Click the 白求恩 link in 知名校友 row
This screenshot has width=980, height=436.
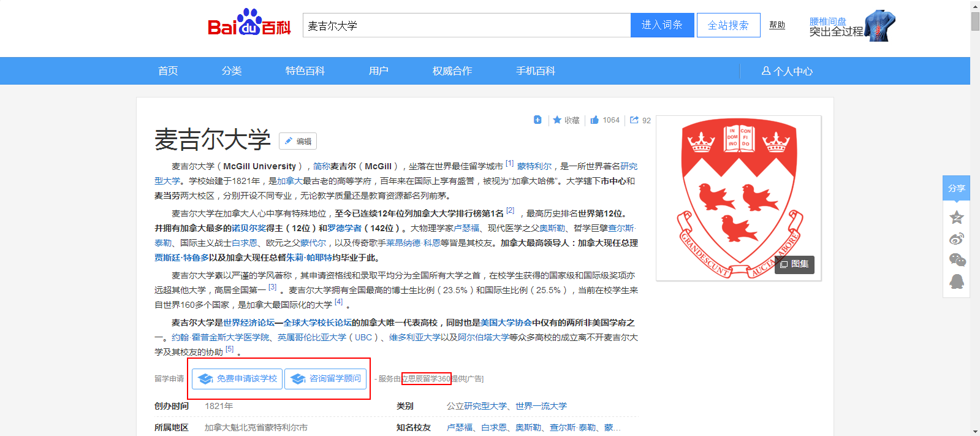pos(494,427)
